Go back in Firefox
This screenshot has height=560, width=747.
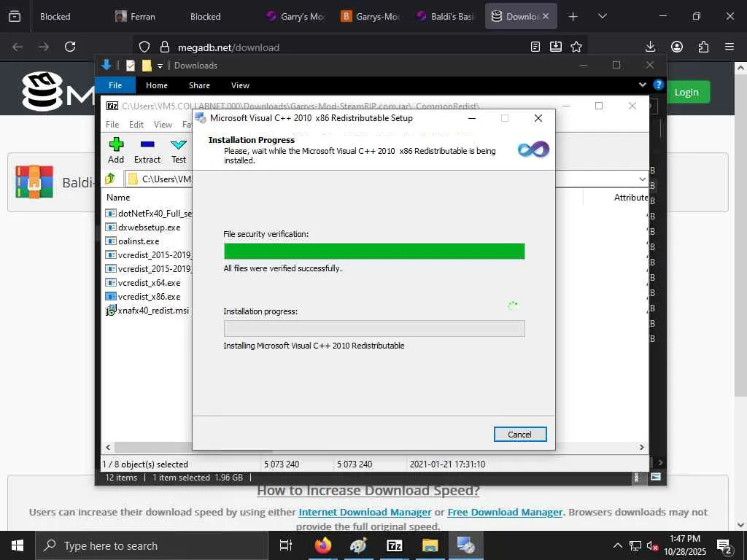click(18, 47)
